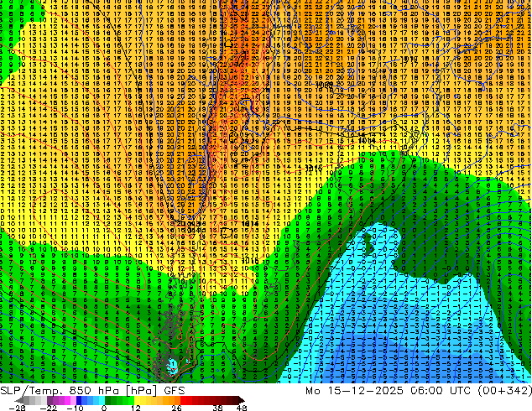Click the bright magenta segment of color scale
The width and height of the screenshot is (532, 411).
(x=67, y=400)
